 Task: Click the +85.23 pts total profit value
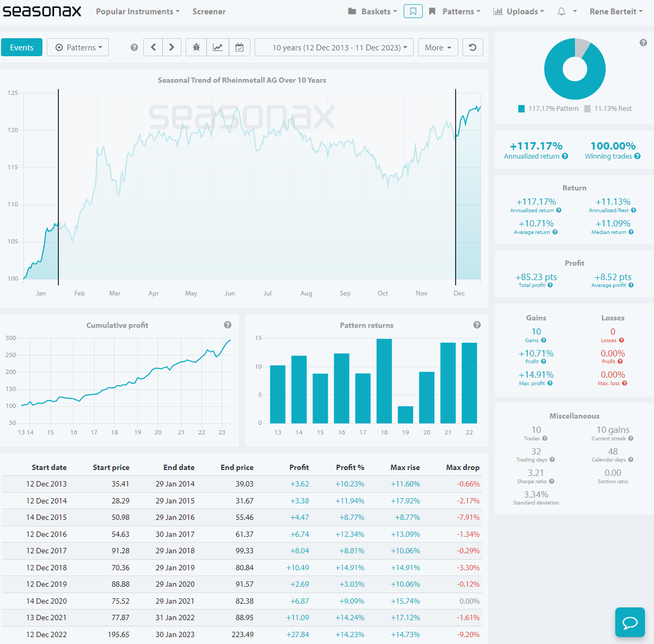click(x=536, y=277)
